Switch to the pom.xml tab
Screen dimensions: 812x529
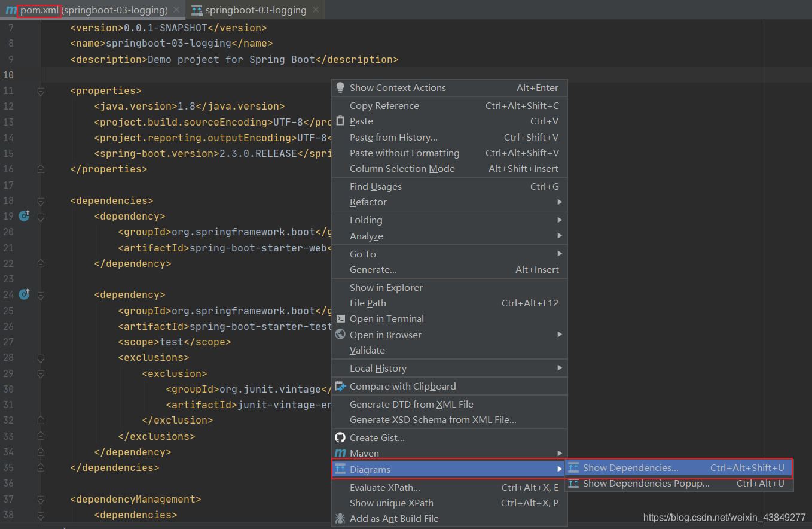93,10
